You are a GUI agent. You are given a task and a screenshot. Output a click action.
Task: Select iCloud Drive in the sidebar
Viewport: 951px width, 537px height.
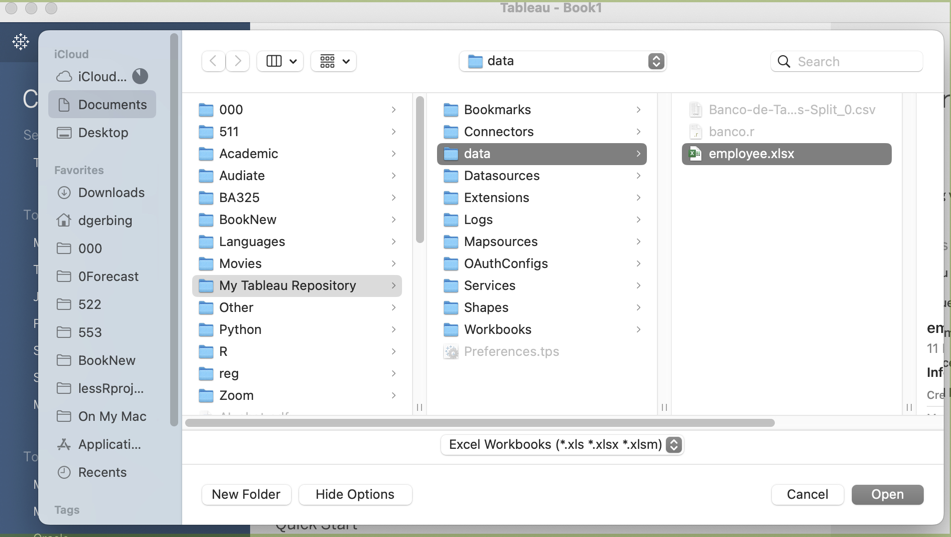(x=101, y=77)
